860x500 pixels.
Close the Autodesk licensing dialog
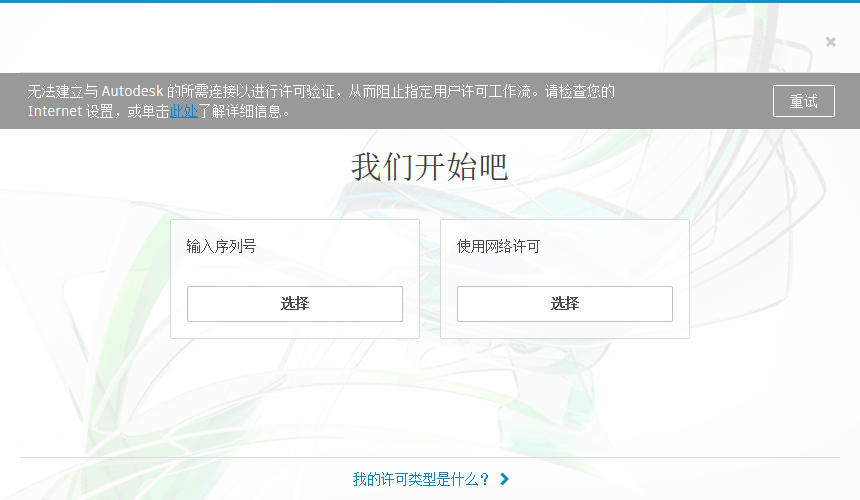[830, 42]
